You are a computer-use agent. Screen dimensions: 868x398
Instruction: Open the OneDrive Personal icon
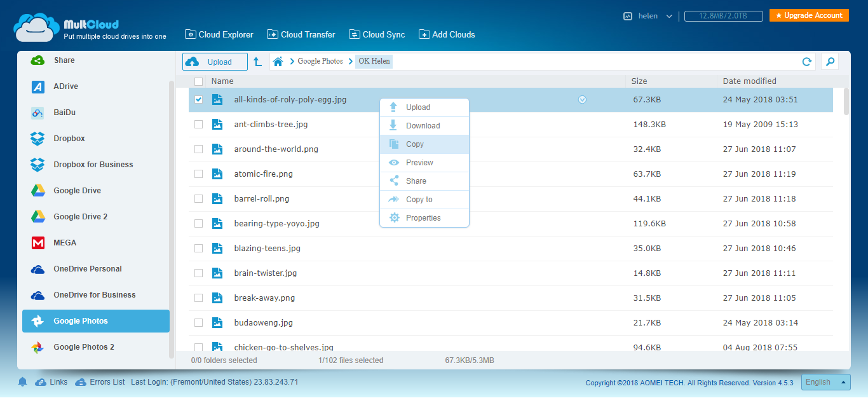[38, 269]
